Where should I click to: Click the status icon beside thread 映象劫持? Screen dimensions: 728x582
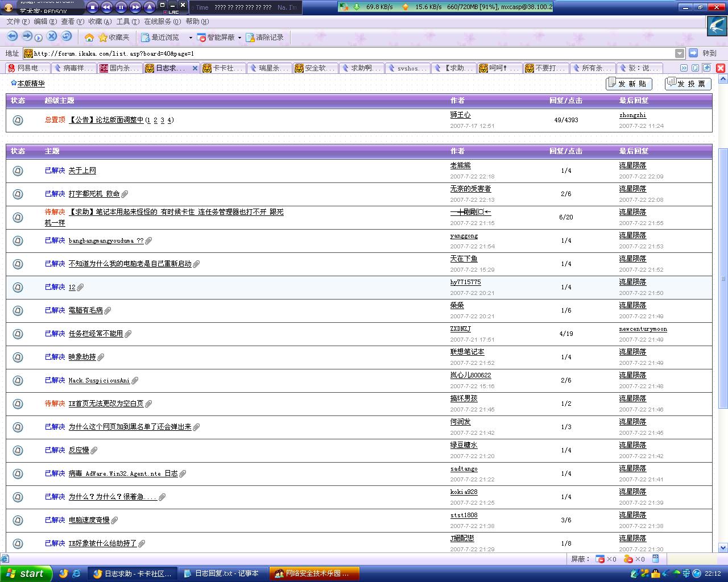[18, 357]
